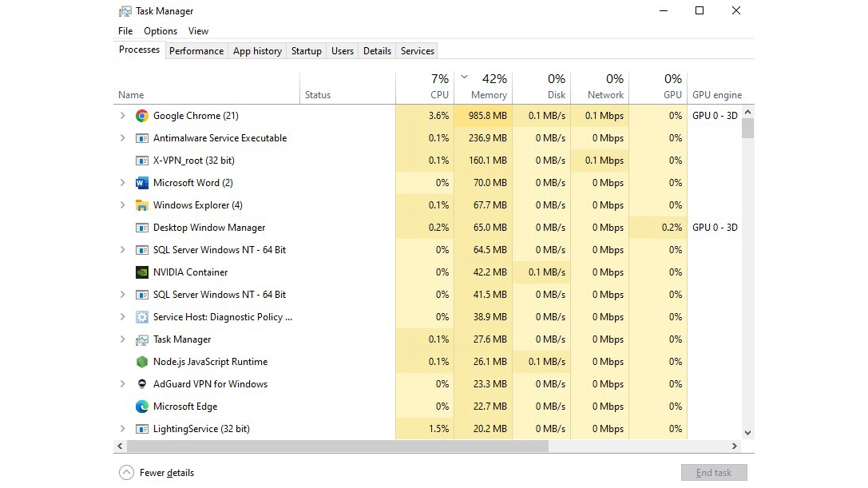The width and height of the screenshot is (868, 488).
Task: Click the Google Chrome process icon
Action: click(x=141, y=116)
